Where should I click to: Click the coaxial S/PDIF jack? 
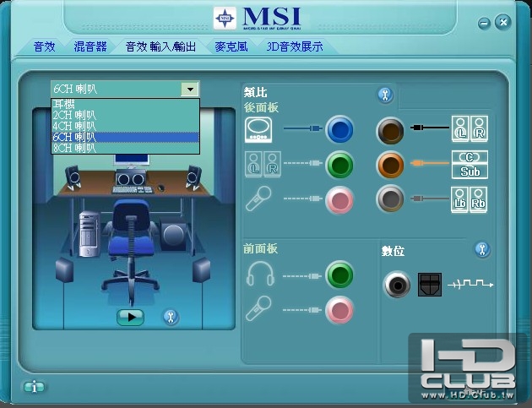pyautogui.click(x=397, y=285)
